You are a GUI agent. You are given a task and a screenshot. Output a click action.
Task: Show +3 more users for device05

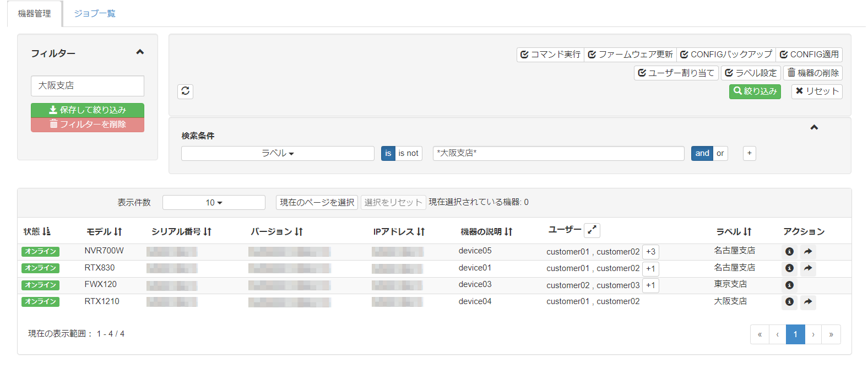coord(650,252)
